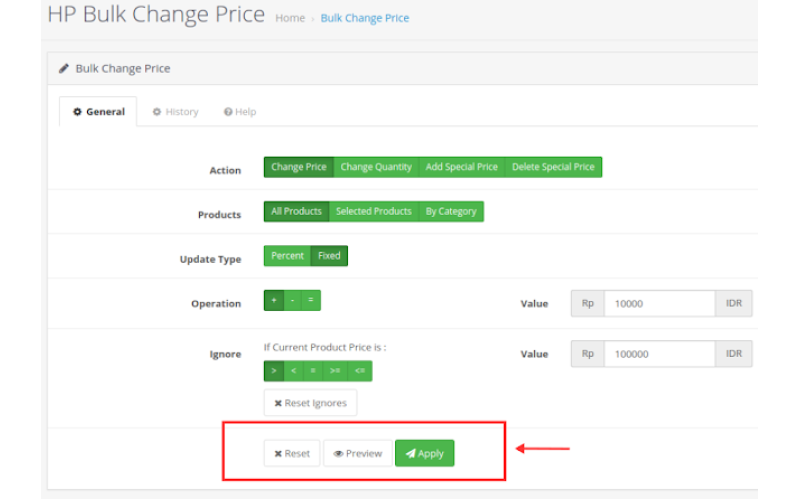The image size is (800, 500).
Task: Focus the operation Value field showing 10000
Action: coord(660,304)
